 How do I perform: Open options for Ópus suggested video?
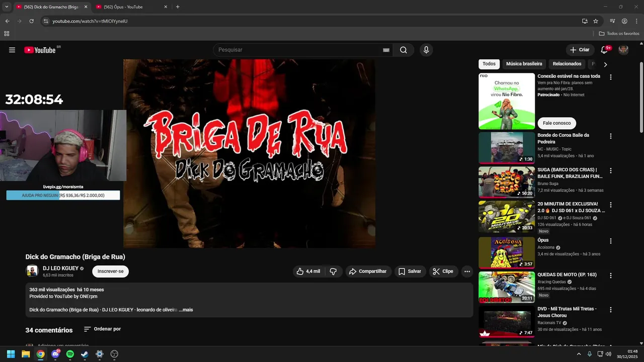click(x=611, y=241)
